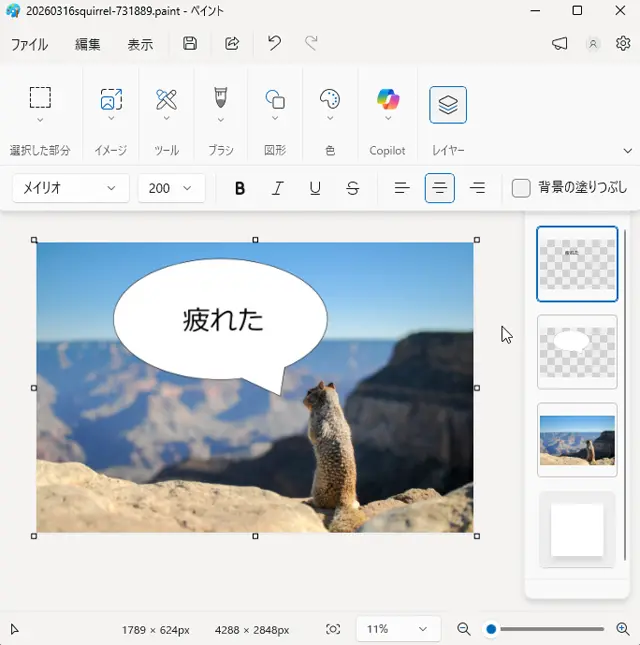Toggle bold text formatting
640x645 pixels.
[240, 188]
